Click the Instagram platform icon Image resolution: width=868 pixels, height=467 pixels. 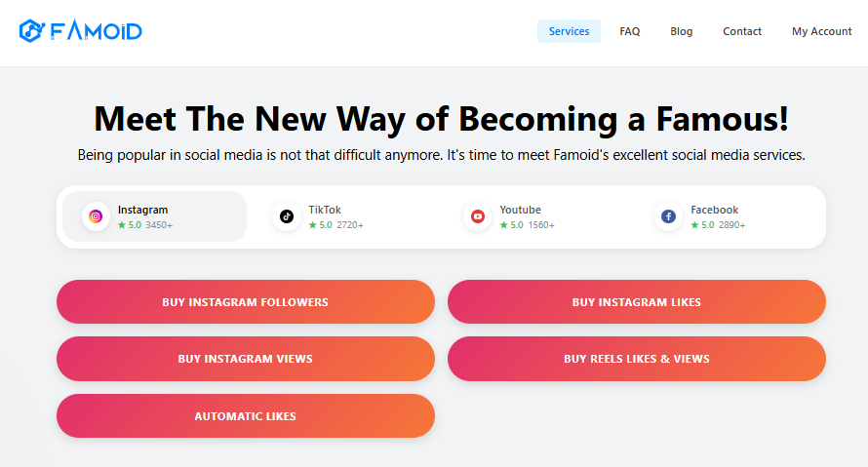(96, 216)
